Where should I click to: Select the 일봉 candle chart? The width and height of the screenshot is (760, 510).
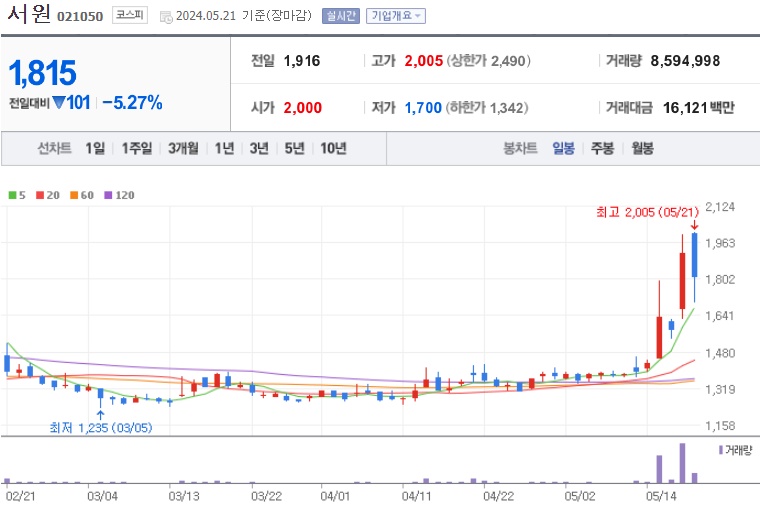tap(563, 148)
